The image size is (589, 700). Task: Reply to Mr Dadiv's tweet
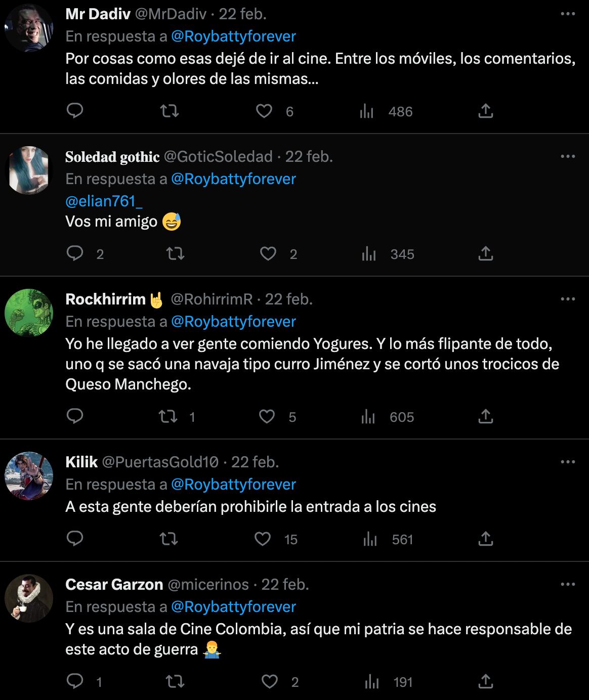75,111
